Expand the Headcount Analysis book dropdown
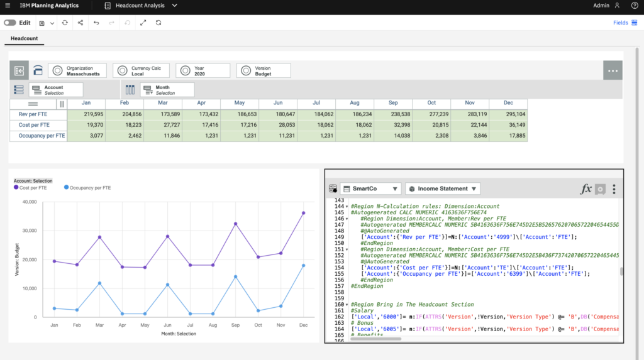Image resolution: width=644 pixels, height=360 pixels. pos(174,6)
